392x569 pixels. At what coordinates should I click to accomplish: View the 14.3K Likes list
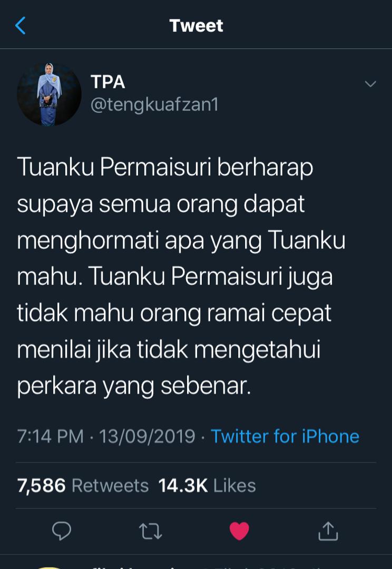(207, 486)
